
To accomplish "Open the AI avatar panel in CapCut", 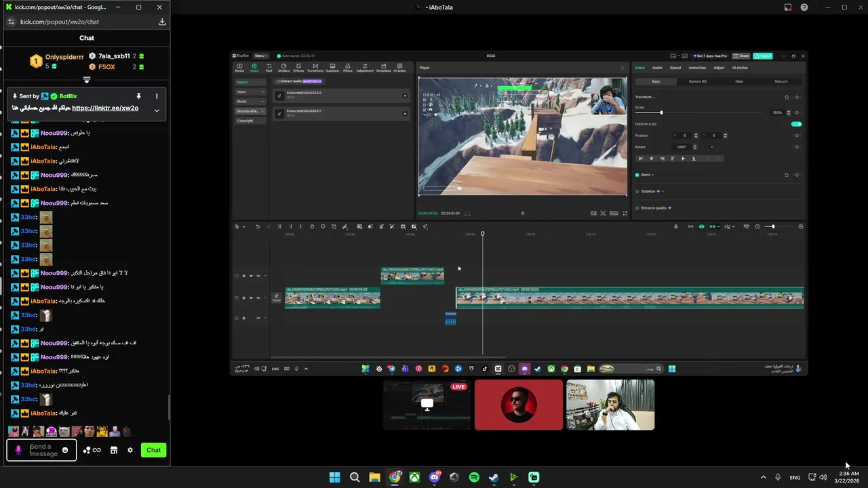I will coord(400,68).
